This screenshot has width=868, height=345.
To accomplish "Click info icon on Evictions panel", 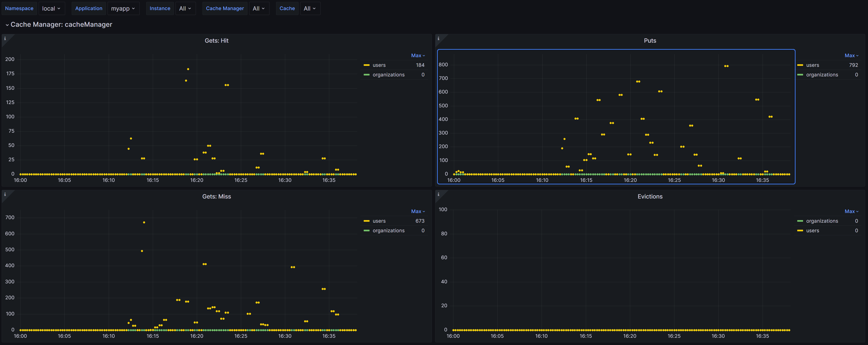I will (x=438, y=194).
